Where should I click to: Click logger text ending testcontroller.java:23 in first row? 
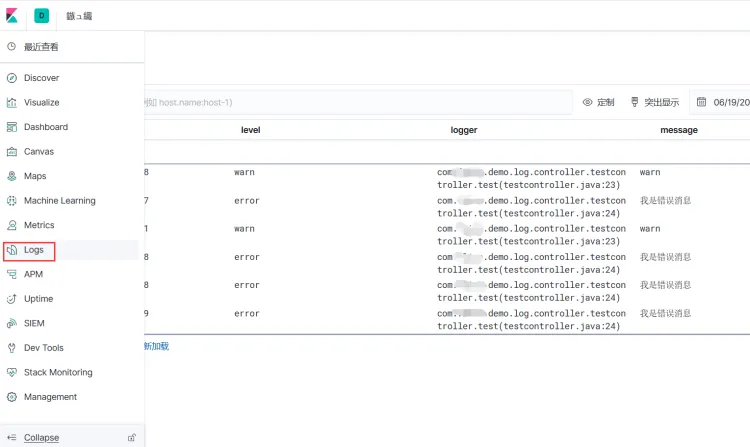[x=531, y=178]
